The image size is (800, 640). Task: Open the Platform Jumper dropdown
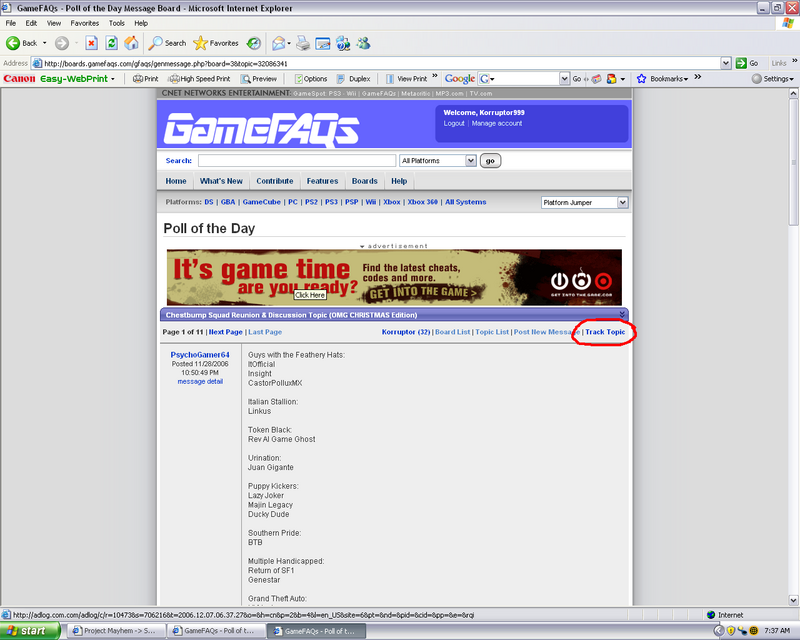622,202
